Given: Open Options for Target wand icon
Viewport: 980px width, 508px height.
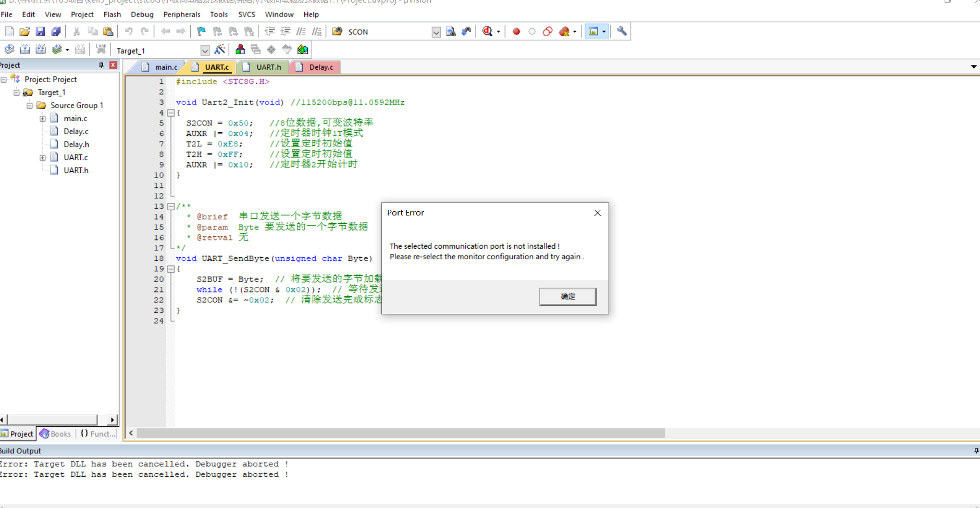Looking at the screenshot, I should click(220, 50).
